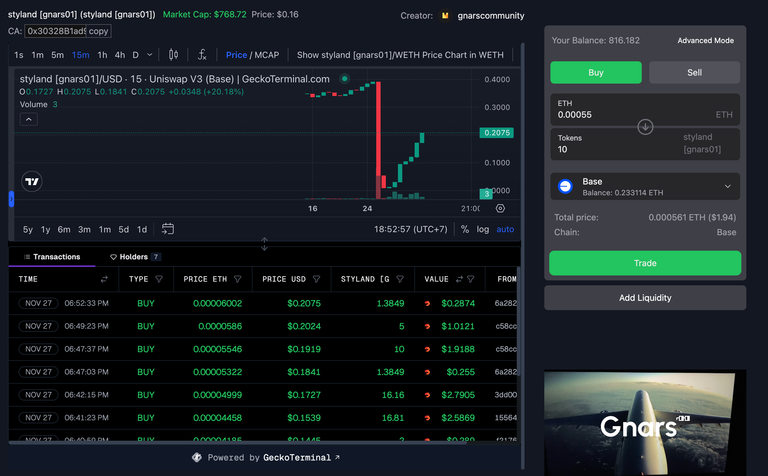This screenshot has width=768, height=476.
Task: Click the TradingView logo on the chart
Action: coord(32,182)
